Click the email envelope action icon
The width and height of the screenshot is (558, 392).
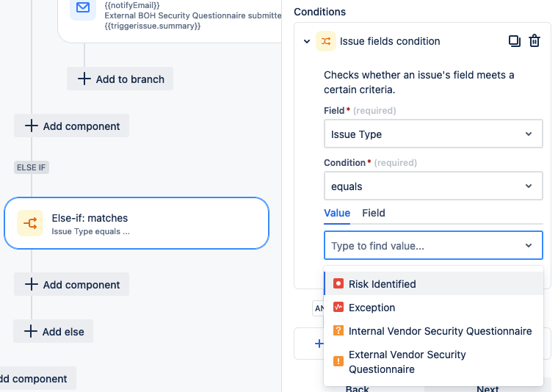pyautogui.click(x=82, y=9)
